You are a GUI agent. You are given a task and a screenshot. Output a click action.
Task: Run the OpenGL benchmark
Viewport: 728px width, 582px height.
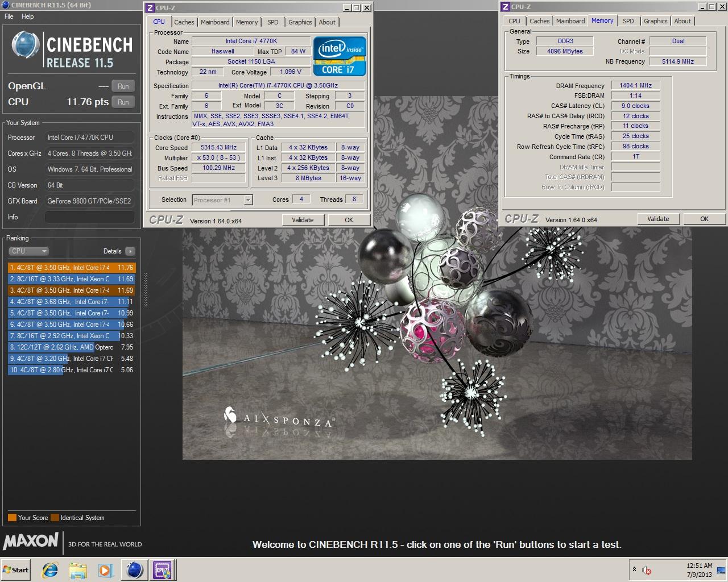click(123, 86)
